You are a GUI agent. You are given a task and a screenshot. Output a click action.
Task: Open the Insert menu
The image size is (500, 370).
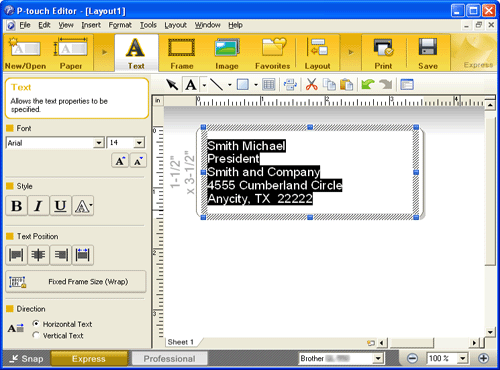91,25
